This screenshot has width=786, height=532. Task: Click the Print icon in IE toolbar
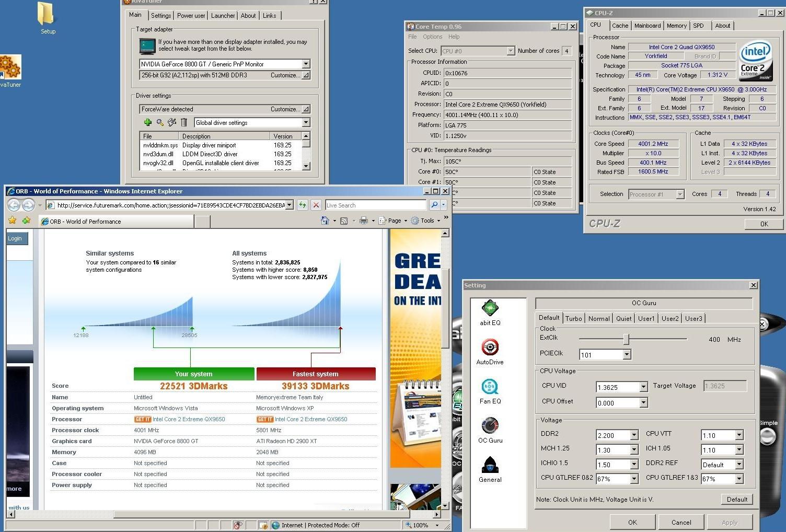click(x=364, y=221)
